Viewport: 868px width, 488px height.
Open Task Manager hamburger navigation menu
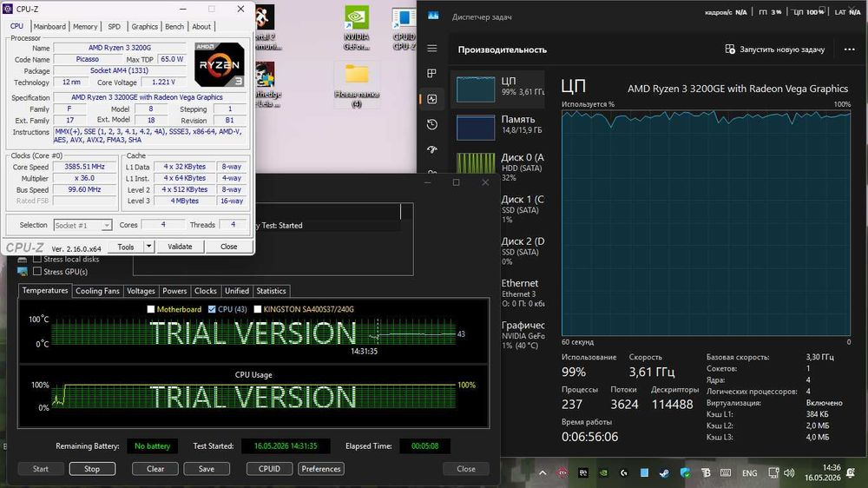pos(432,49)
